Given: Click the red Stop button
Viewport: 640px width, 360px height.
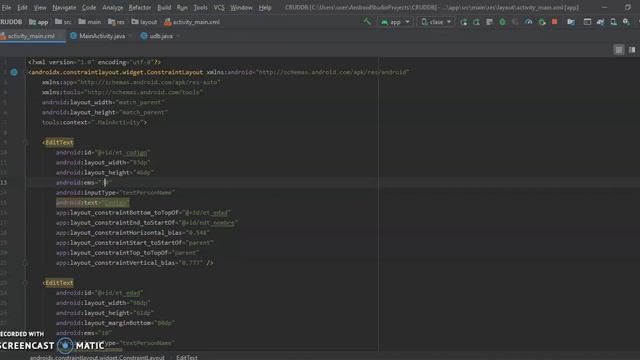Looking at the screenshot, I should click(x=554, y=22).
